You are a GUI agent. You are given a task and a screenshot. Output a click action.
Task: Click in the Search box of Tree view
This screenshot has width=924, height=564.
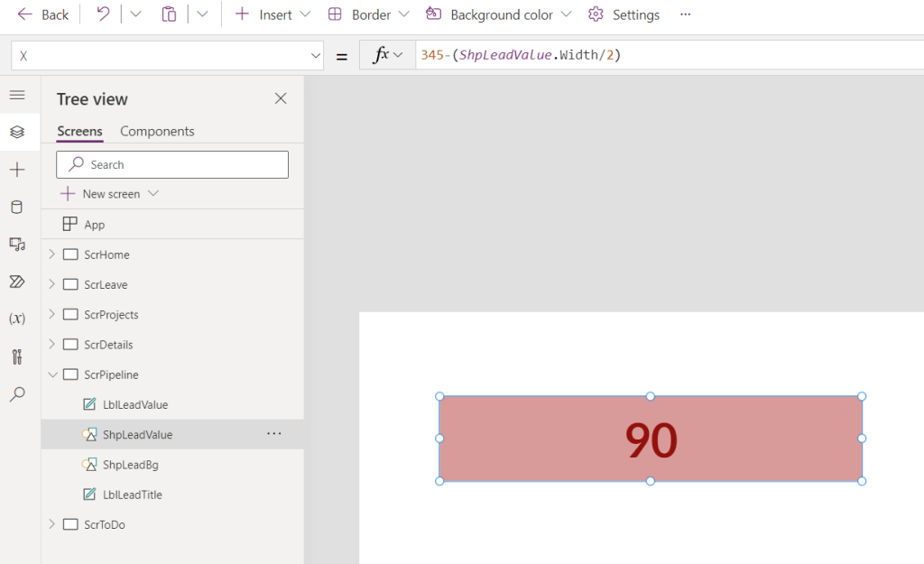point(171,164)
